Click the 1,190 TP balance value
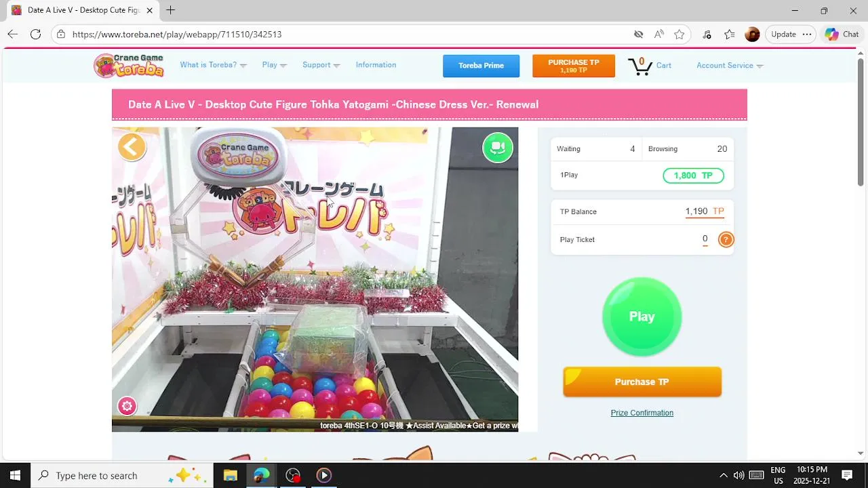This screenshot has width=868, height=488. click(705, 211)
